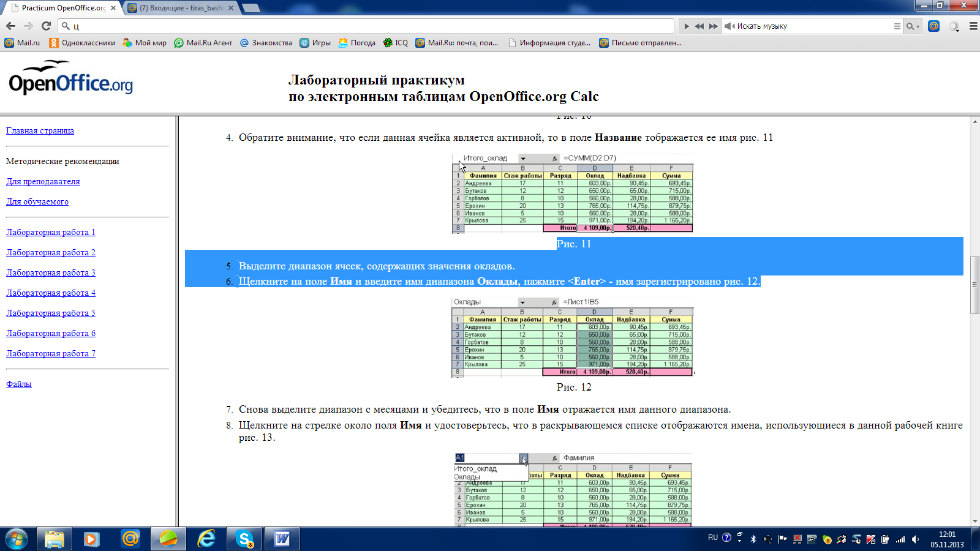The height and width of the screenshot is (551, 980).
Task: Open the Mail.ru bookmark
Action: [22, 43]
